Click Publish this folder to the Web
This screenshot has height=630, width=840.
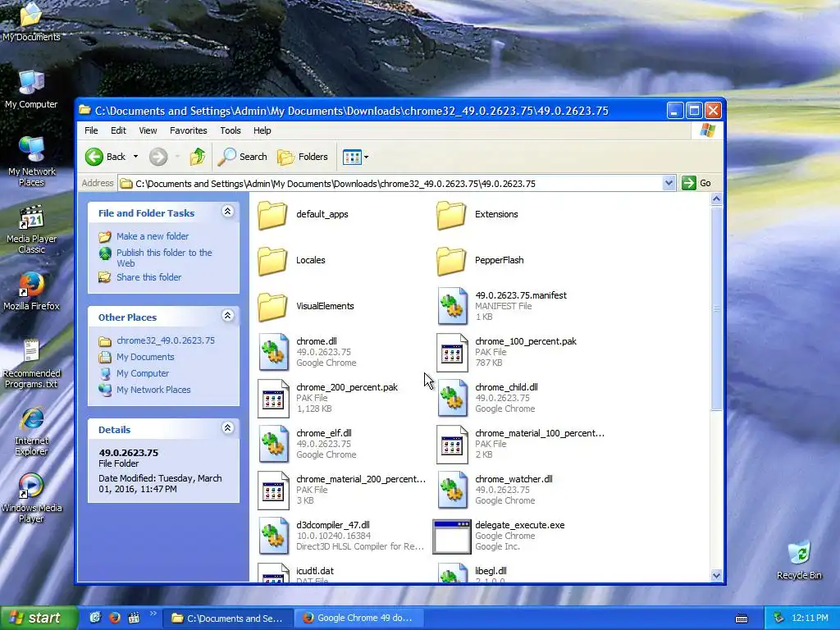(x=164, y=258)
